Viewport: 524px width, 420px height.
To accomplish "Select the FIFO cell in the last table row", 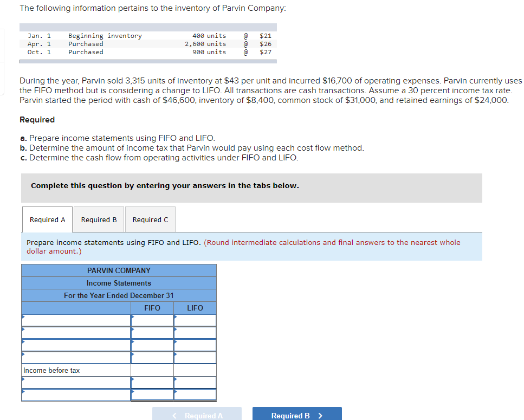I will [x=152, y=395].
